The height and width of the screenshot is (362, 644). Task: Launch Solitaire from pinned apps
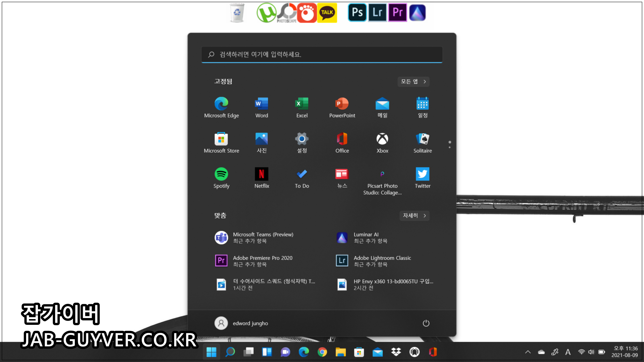point(423,143)
